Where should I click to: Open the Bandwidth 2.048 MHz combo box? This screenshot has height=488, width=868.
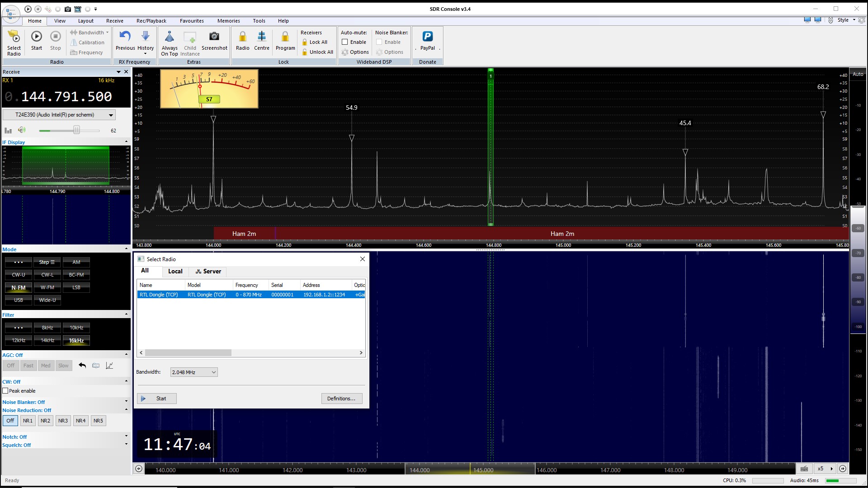tap(194, 372)
